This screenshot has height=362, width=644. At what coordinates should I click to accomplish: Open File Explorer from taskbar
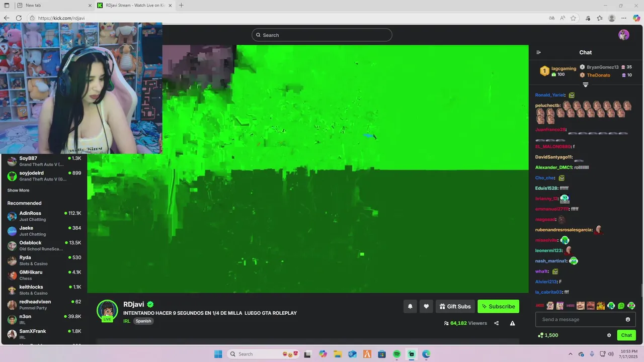(x=337, y=354)
